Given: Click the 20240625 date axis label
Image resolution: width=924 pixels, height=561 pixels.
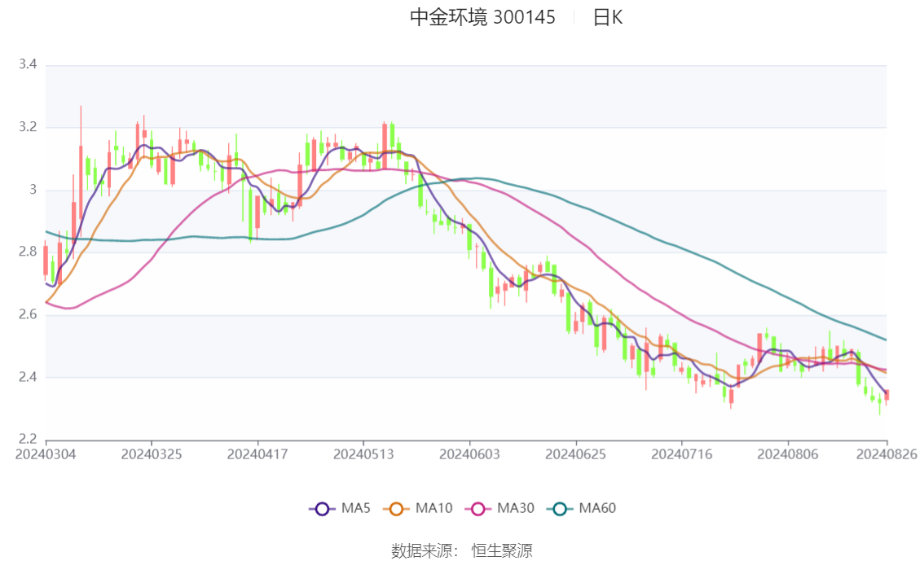Looking at the screenshot, I should click(x=576, y=454).
